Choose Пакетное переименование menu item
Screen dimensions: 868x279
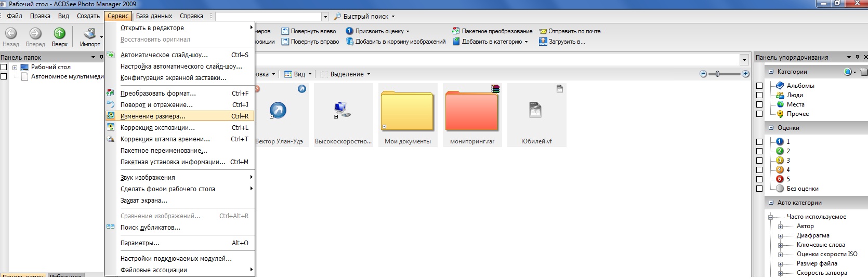[x=180, y=151]
